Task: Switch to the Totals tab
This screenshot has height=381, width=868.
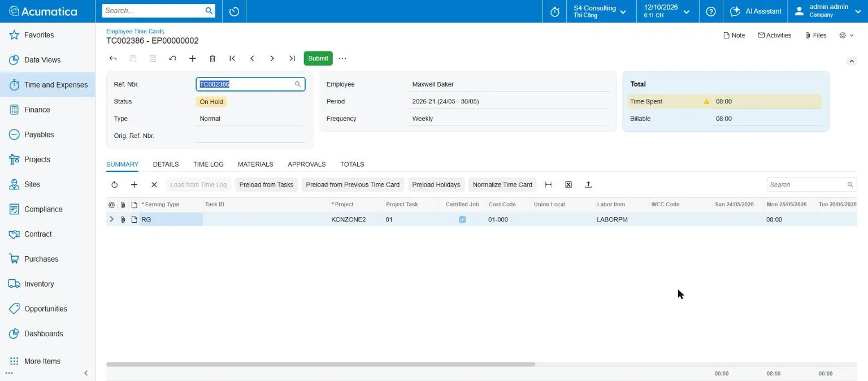Action: pyautogui.click(x=352, y=164)
